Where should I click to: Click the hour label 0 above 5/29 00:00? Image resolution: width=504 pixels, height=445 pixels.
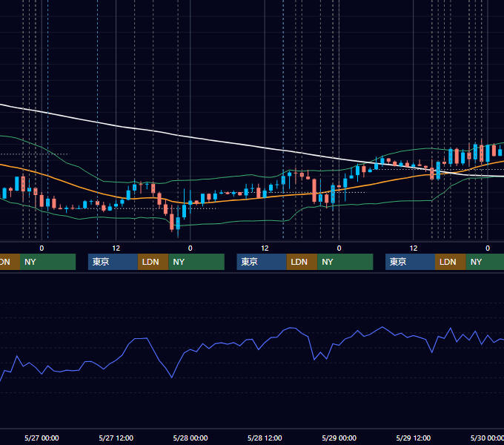point(339,248)
